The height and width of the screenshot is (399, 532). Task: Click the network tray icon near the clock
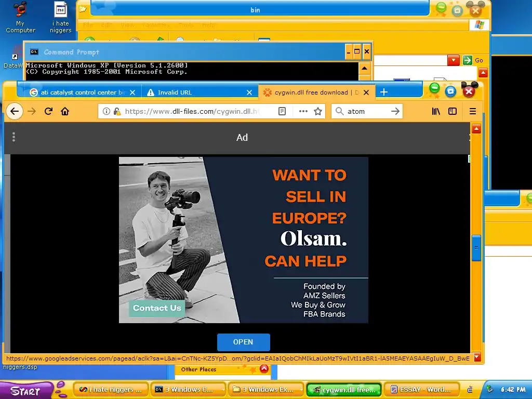[489, 389]
